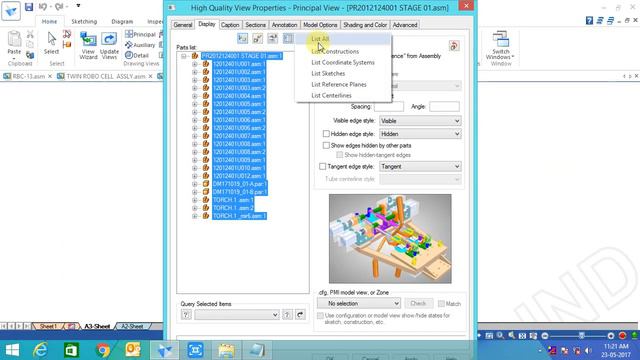Open Chrome from the taskbar
Image resolution: width=640 pixels, height=360 pixels.
[102, 350]
